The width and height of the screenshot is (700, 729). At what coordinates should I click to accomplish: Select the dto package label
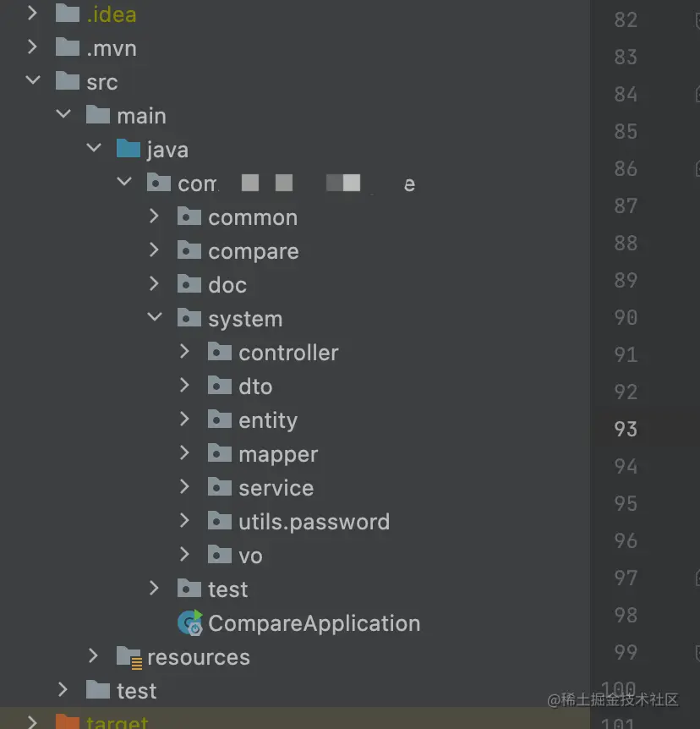tap(255, 386)
